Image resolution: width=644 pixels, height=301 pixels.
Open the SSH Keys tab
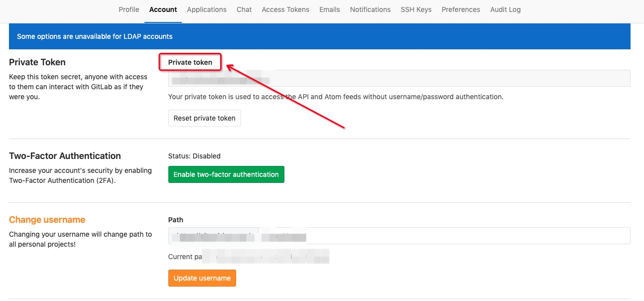click(x=416, y=9)
